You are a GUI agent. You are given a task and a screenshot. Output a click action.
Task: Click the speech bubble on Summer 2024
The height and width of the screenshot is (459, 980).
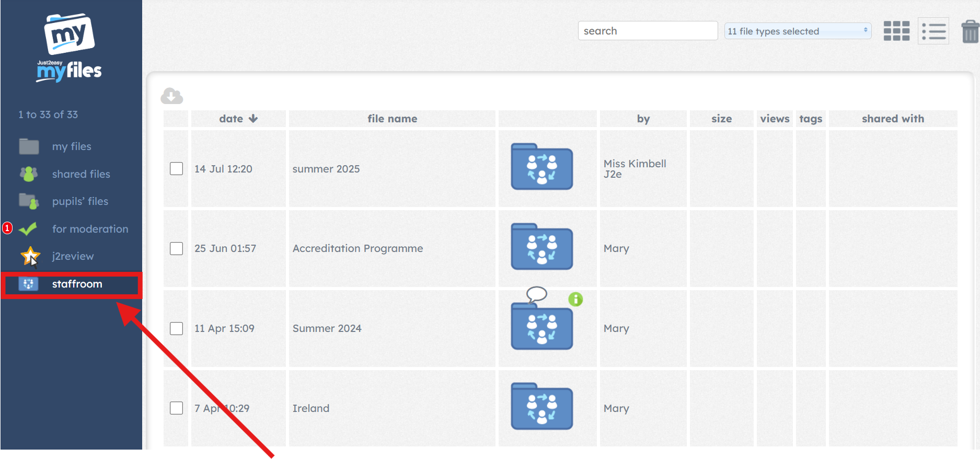536,295
